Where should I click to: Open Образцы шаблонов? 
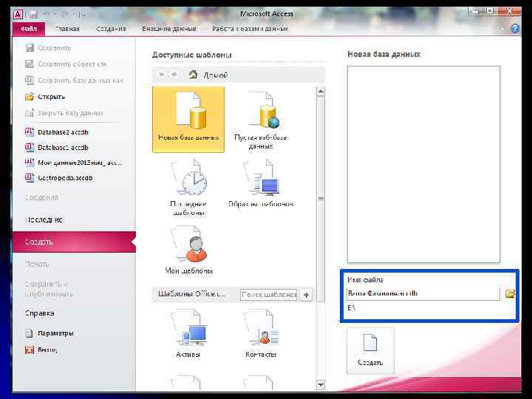pyautogui.click(x=261, y=183)
